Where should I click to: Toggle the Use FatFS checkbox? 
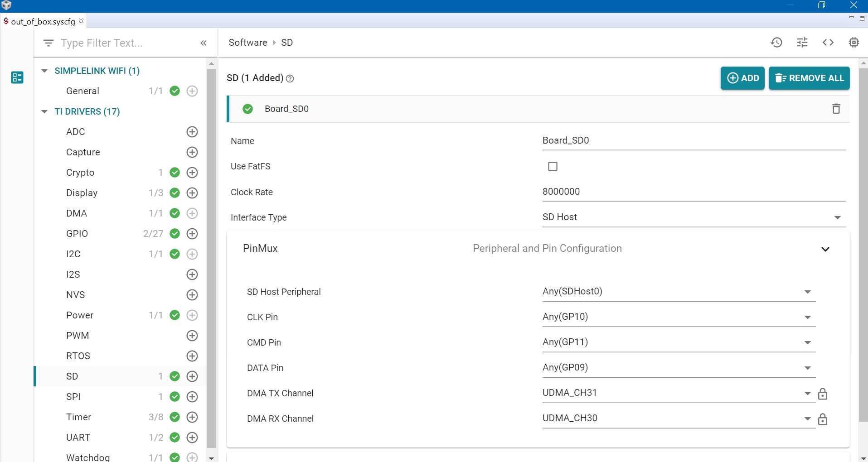553,166
